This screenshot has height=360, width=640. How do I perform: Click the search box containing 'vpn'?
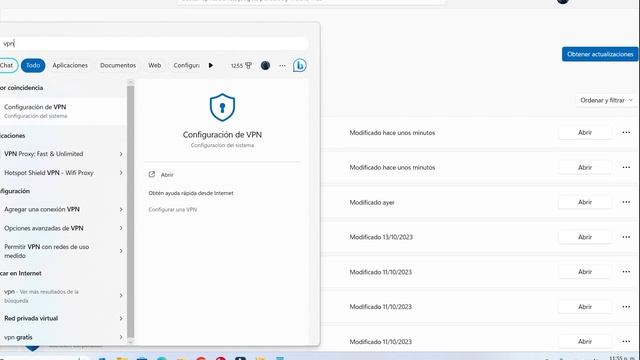tap(153, 43)
